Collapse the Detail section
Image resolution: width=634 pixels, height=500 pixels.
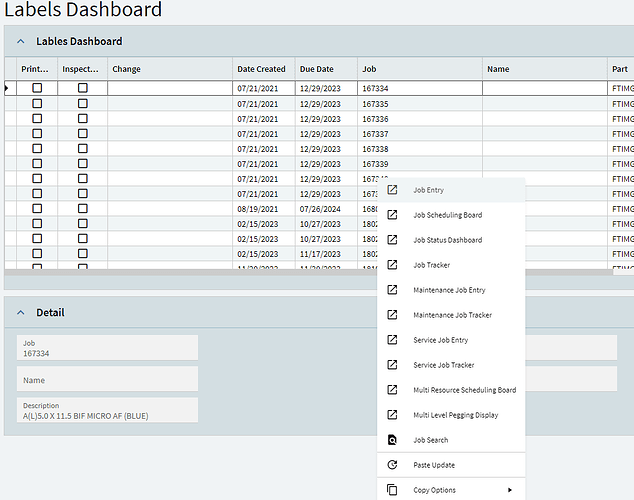[x=21, y=312]
